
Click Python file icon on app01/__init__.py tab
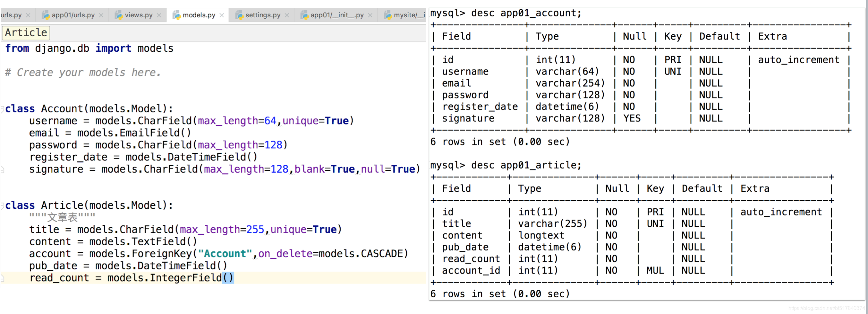click(x=304, y=15)
